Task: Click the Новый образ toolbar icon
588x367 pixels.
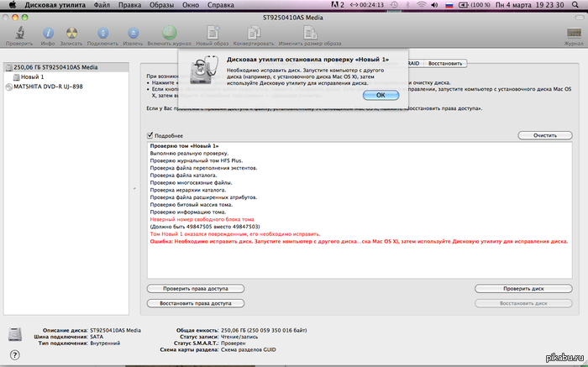Action: [x=211, y=31]
